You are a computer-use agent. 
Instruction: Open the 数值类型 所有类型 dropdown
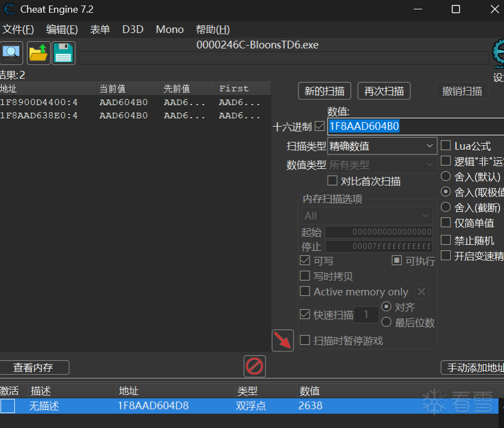pyautogui.click(x=382, y=165)
